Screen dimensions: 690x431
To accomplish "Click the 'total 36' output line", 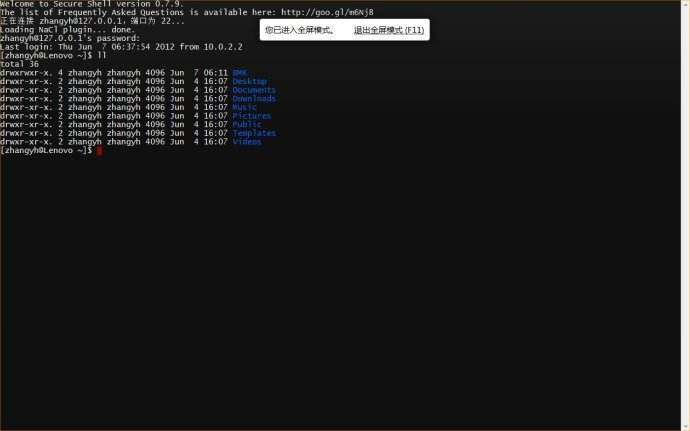I will click(x=19, y=64).
